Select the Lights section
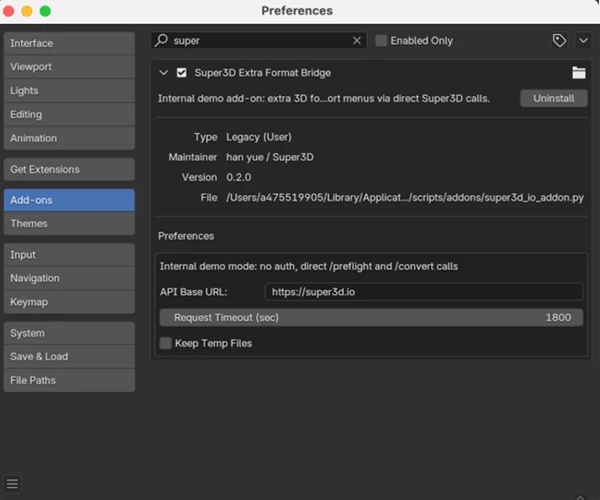Viewport: 600px width, 500px height. click(x=69, y=91)
